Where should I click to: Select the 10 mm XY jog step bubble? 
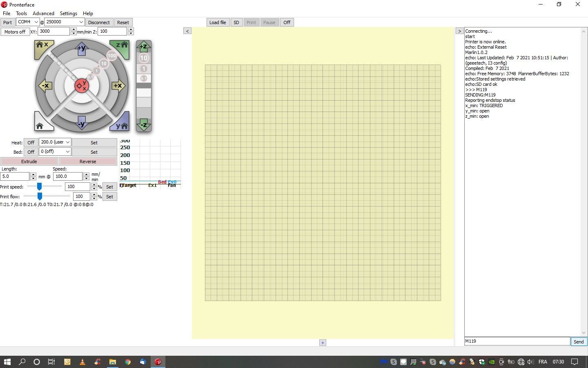click(104, 63)
